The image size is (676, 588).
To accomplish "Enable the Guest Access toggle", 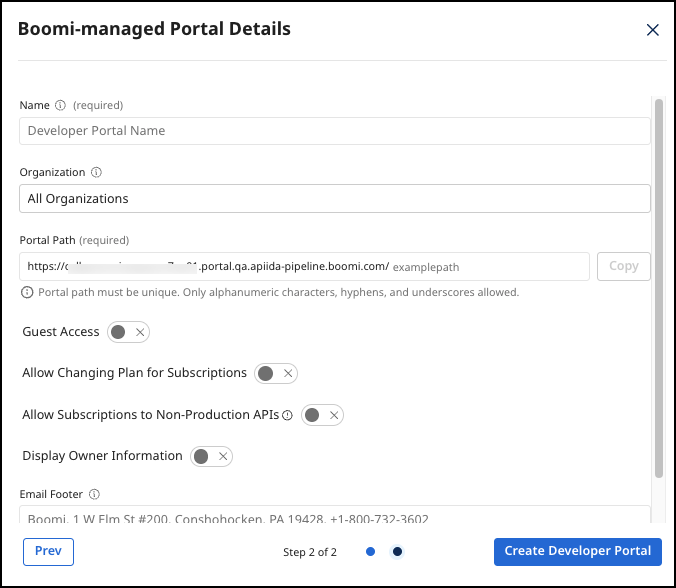I will [x=128, y=332].
